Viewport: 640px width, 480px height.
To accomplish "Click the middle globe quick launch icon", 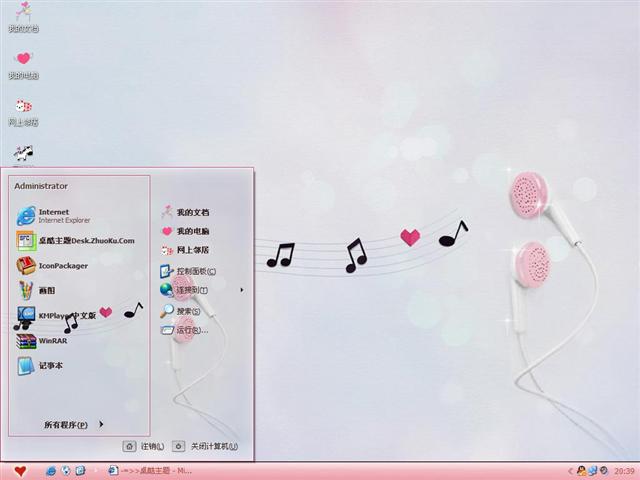I will pyautogui.click(x=66, y=471).
